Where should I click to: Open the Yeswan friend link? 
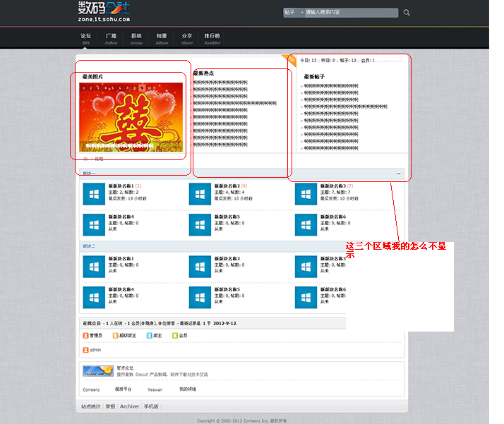pos(155,389)
